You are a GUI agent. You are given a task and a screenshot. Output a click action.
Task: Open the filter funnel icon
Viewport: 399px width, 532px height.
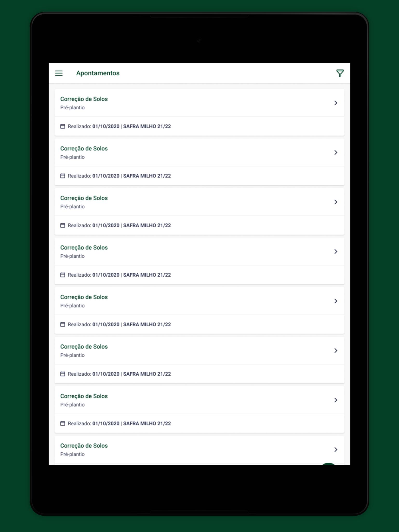pyautogui.click(x=340, y=73)
